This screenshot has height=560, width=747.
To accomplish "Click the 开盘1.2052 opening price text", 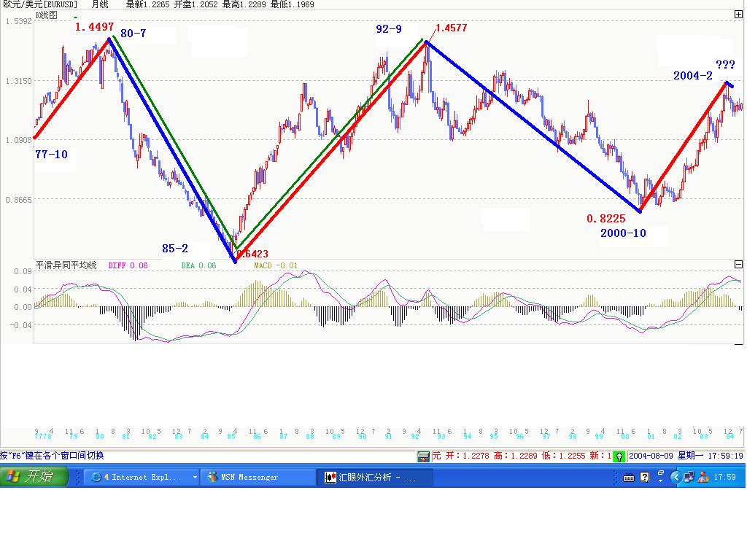I will (x=196, y=4).
